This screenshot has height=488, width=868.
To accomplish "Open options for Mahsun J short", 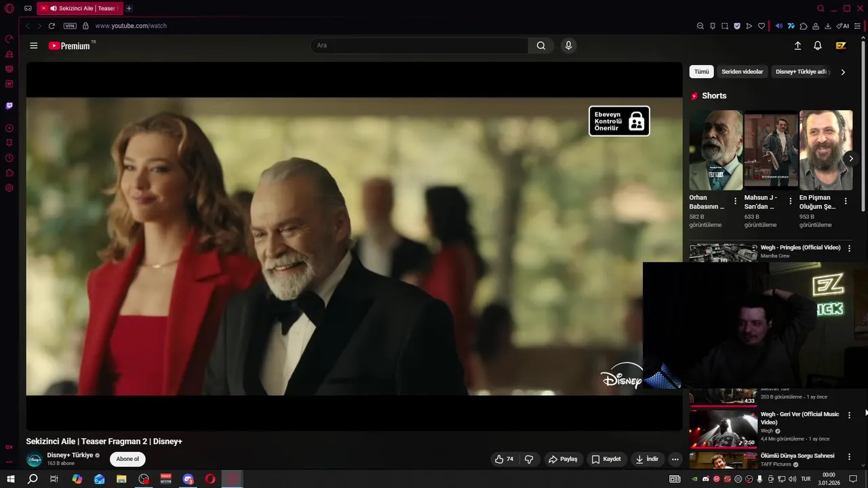I will (790, 201).
